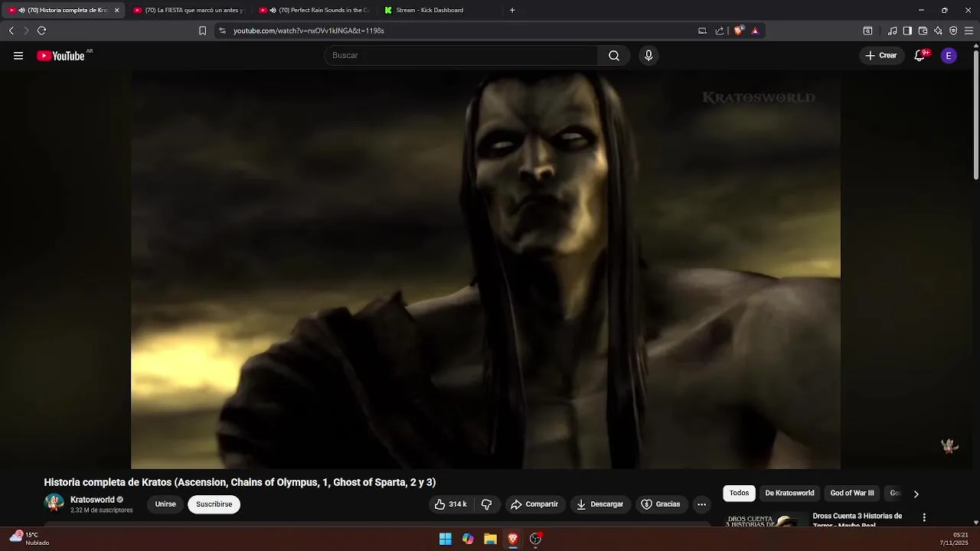
Task: Click the address bar URL
Action: (309, 31)
